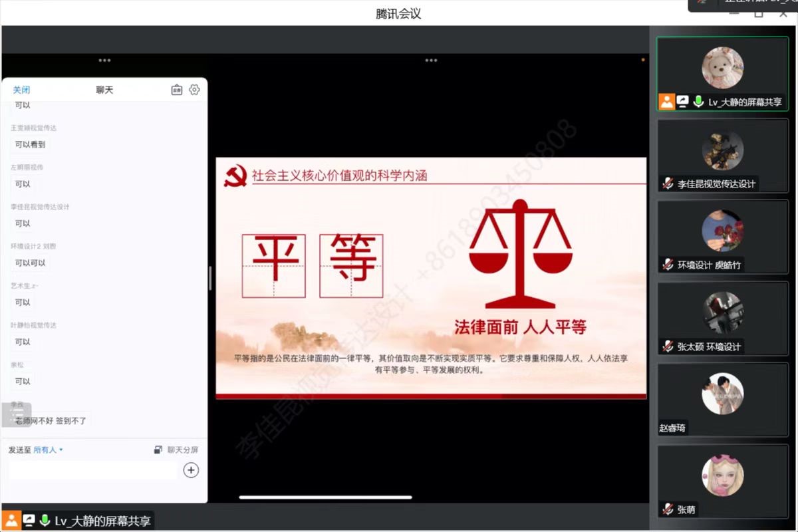Click green microphone icon in bottom-left status bar
This screenshot has height=532, width=798.
(45, 521)
